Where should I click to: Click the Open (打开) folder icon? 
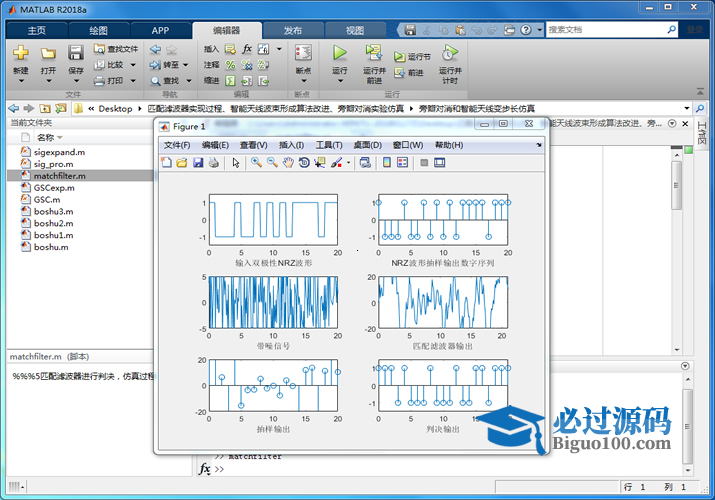point(48,53)
